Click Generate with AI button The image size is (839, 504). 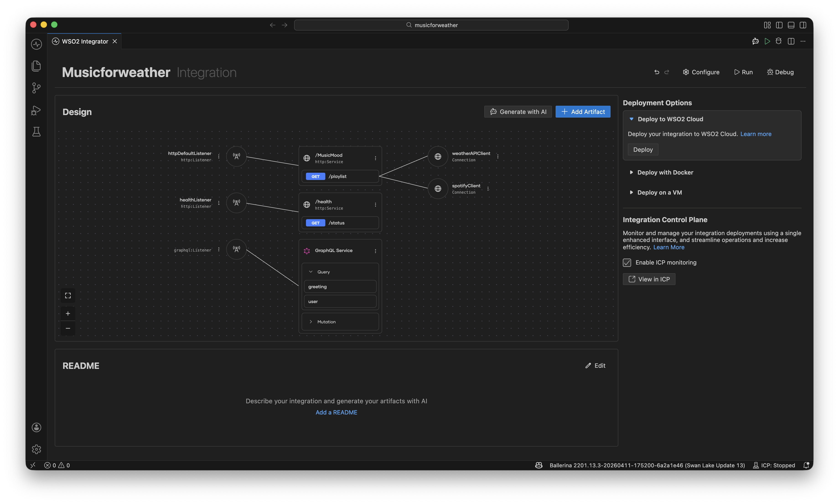[518, 112]
